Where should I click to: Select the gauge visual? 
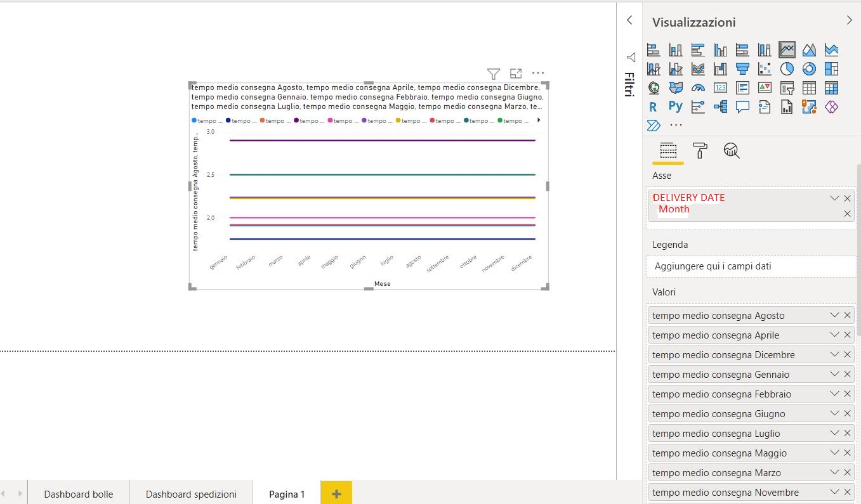[x=698, y=87]
